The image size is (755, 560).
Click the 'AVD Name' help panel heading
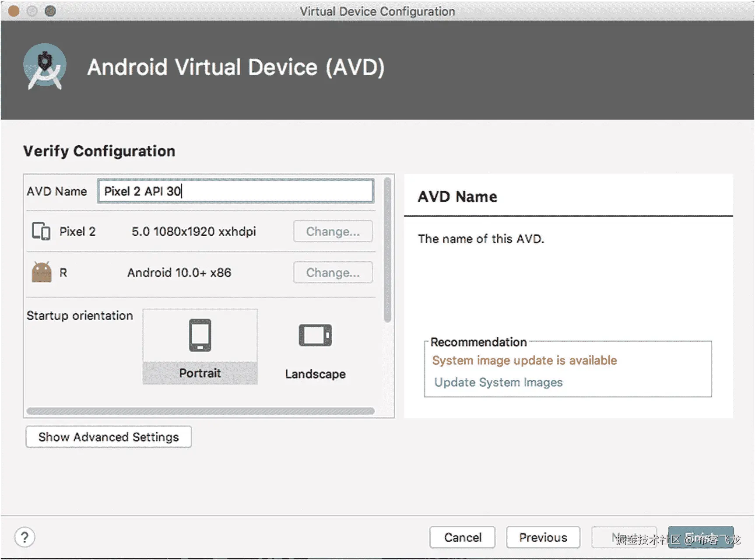pyautogui.click(x=457, y=196)
